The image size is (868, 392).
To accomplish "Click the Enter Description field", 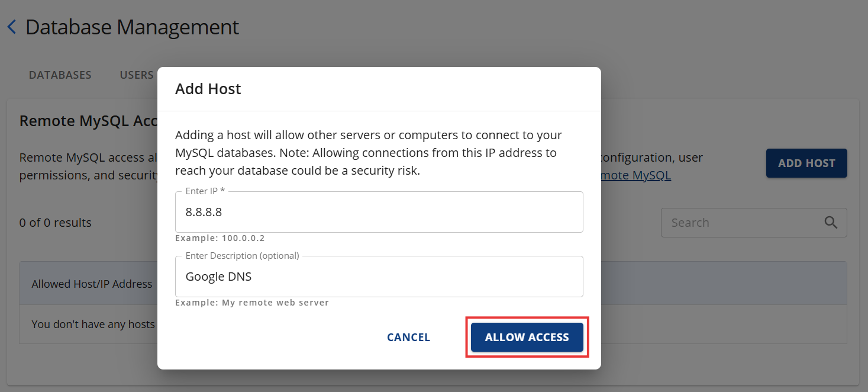I will click(x=379, y=277).
